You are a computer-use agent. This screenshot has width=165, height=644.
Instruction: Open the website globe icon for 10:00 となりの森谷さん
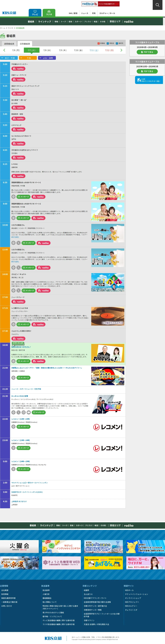point(14,243)
